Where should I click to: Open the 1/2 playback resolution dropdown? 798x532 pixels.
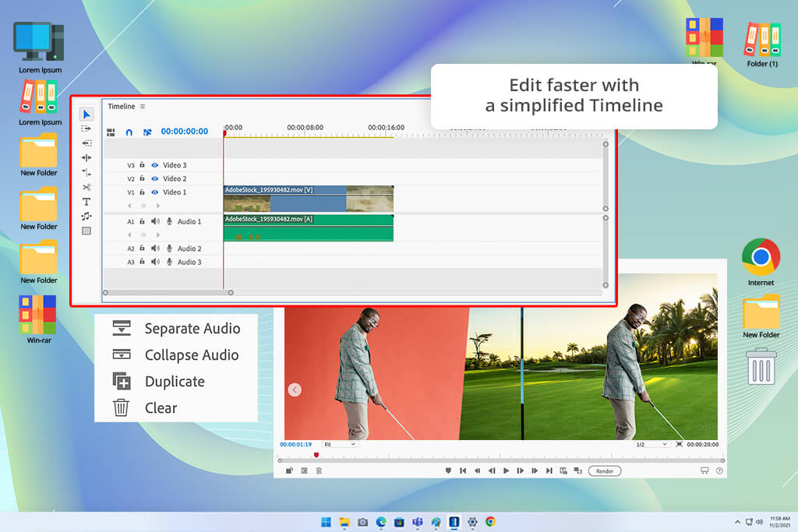coord(651,445)
